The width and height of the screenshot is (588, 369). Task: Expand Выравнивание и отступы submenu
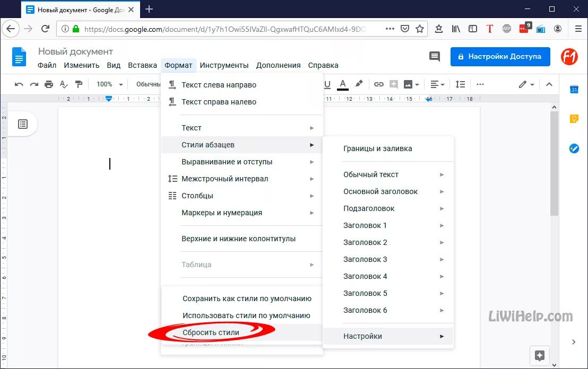click(242, 162)
